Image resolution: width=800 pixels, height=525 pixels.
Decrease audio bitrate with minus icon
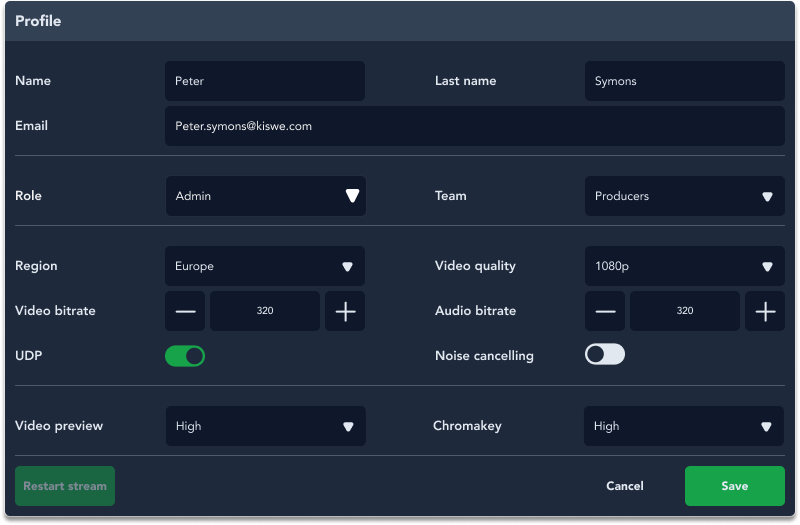click(605, 311)
